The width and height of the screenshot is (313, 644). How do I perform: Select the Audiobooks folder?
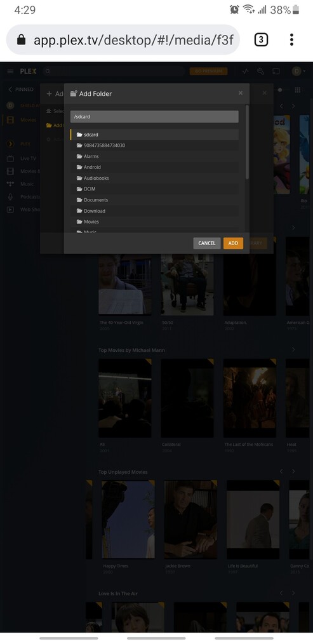[154, 178]
